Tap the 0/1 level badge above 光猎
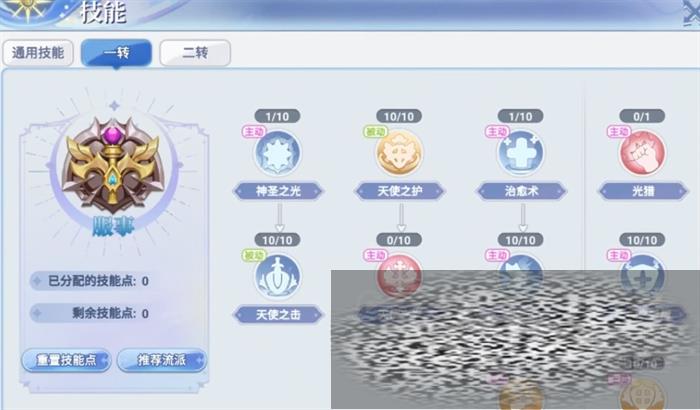Image resolution: width=700 pixels, height=410 pixels. click(642, 117)
